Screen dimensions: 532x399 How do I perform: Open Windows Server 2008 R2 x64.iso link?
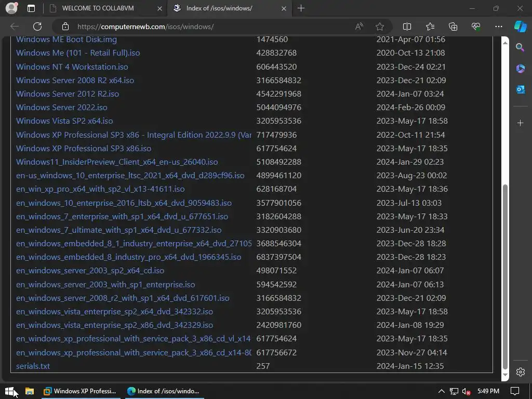coord(75,81)
